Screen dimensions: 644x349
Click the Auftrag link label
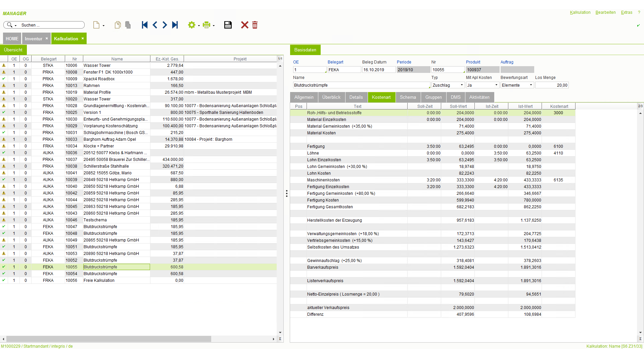[x=507, y=62]
